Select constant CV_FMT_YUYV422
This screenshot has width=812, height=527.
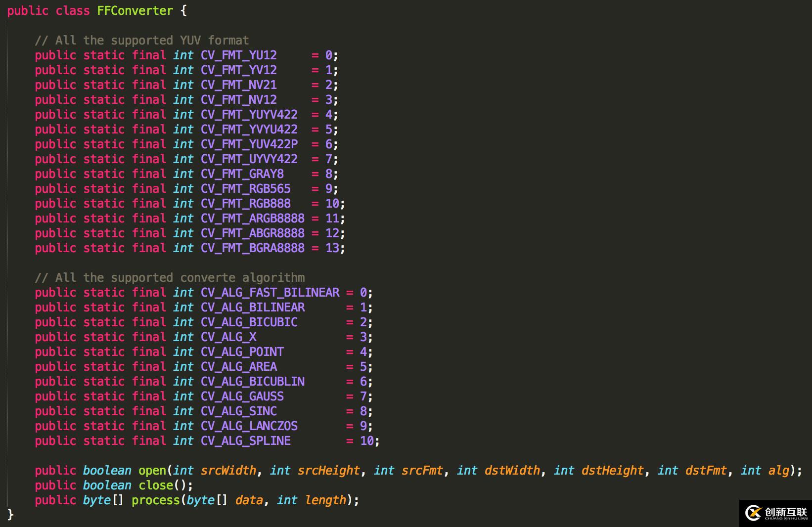point(249,114)
